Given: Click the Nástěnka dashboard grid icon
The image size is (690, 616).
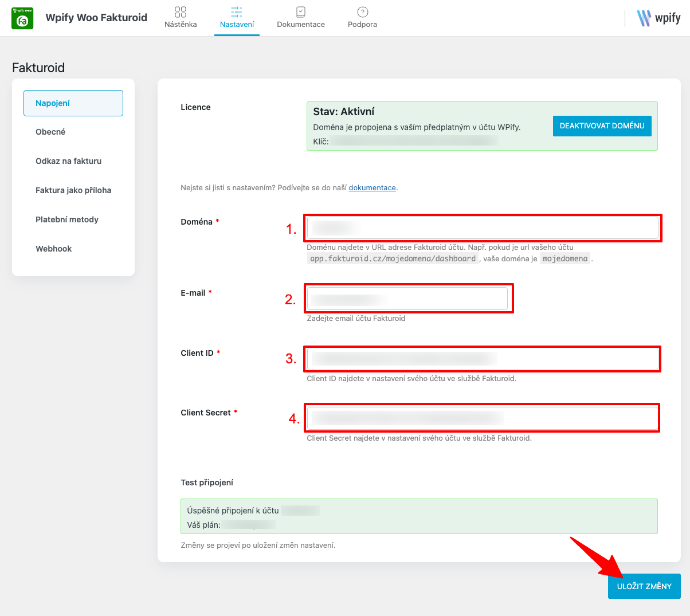Looking at the screenshot, I should click(x=181, y=12).
